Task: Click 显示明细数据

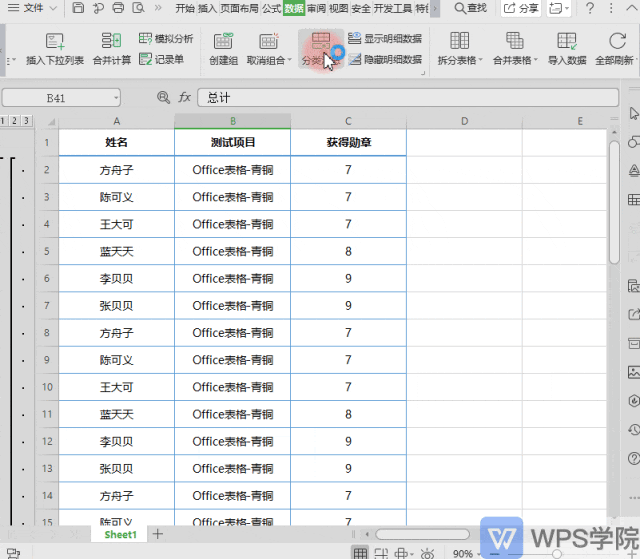Action: pos(385,38)
